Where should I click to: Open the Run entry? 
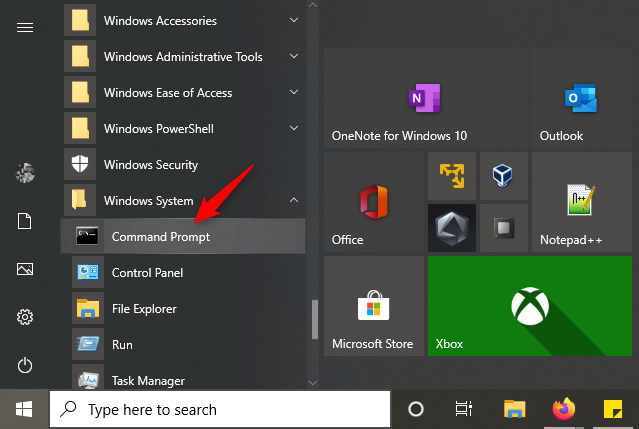coord(122,345)
